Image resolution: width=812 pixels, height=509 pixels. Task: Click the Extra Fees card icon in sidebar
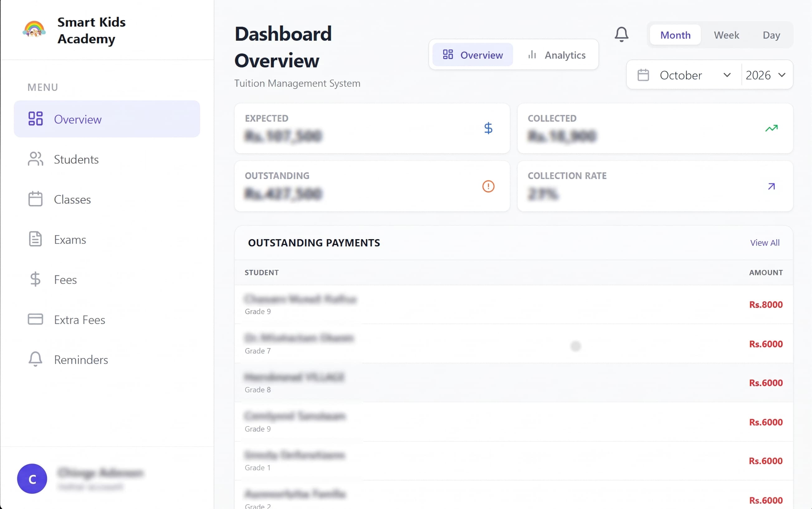(x=35, y=319)
